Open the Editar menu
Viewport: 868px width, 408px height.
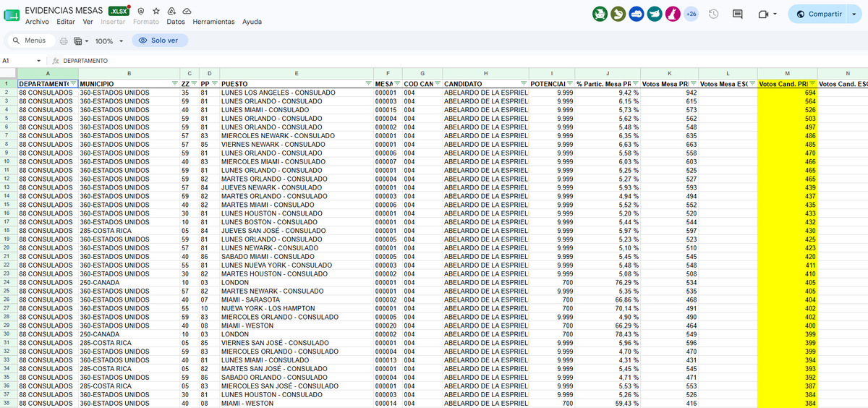tap(66, 22)
